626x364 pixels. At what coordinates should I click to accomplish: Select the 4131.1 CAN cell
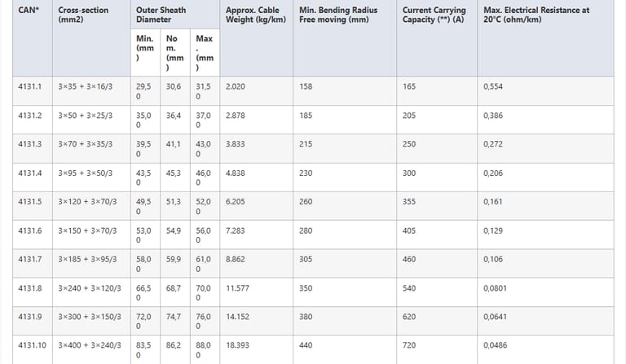29,86
